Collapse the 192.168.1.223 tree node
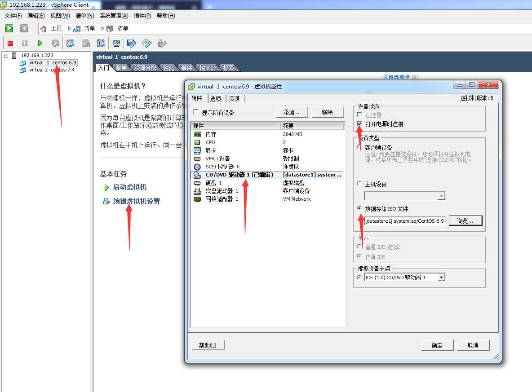The image size is (532, 392). [x=6, y=56]
